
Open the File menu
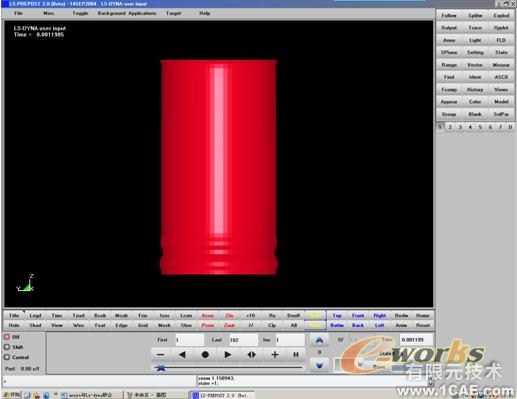[18, 13]
